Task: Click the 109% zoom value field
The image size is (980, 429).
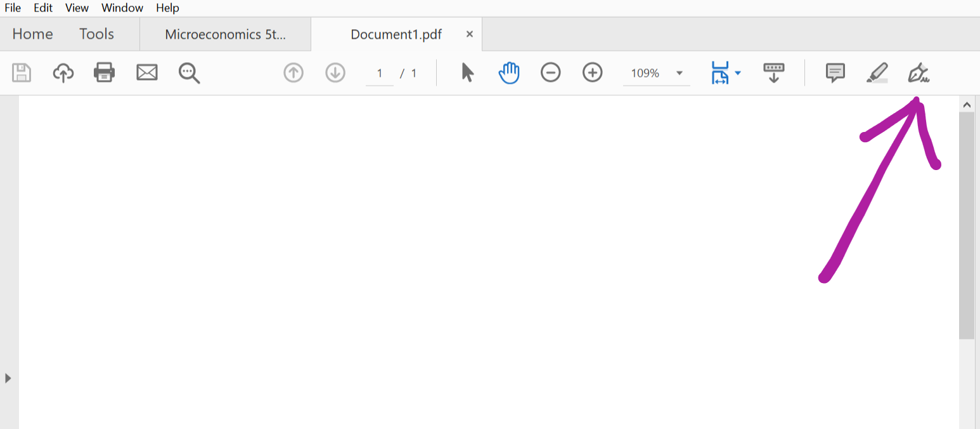Action: [645, 73]
